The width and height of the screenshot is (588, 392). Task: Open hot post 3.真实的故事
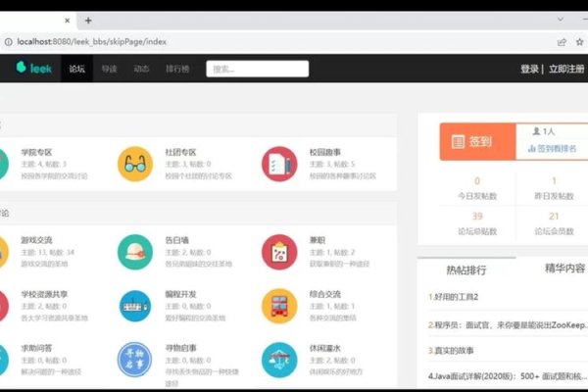[x=451, y=351]
